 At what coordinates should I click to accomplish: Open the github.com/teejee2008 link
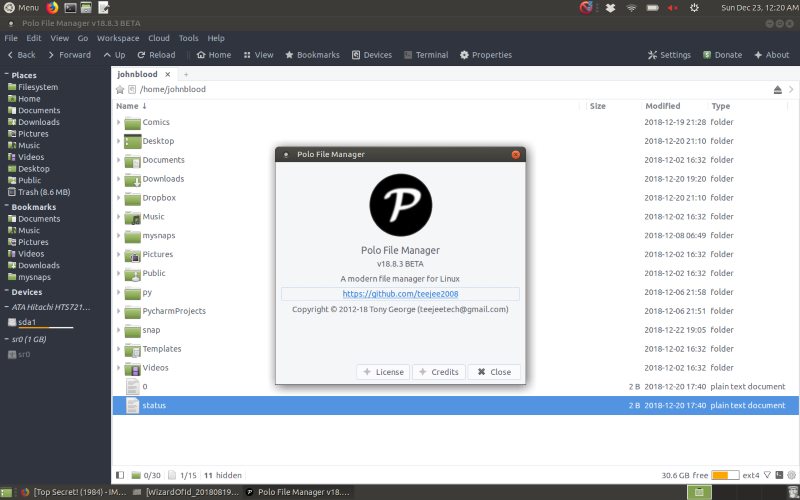(400, 294)
